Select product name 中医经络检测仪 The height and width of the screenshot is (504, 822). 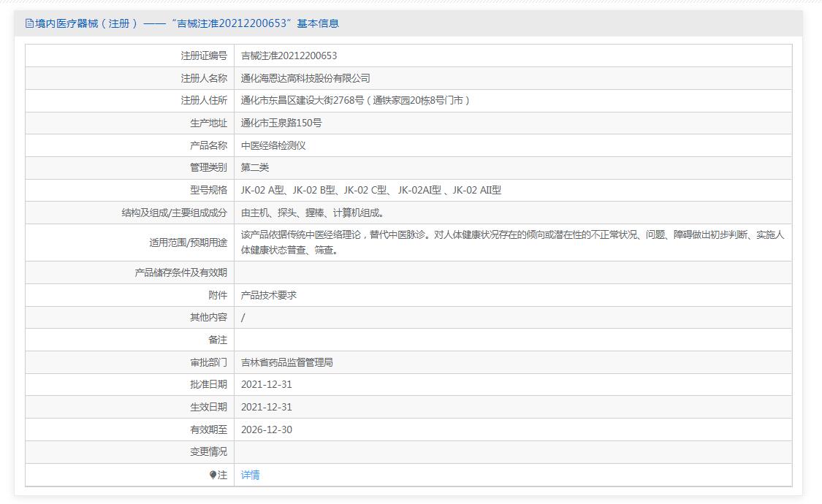(273, 145)
